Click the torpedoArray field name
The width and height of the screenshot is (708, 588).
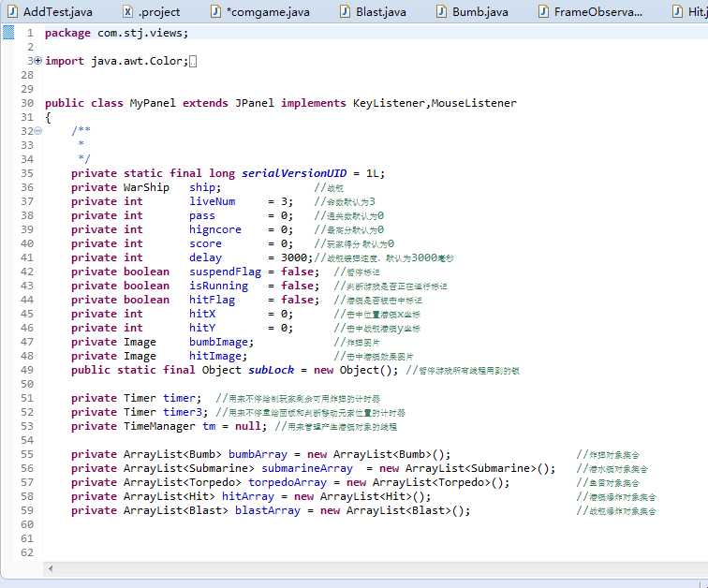[288, 482]
